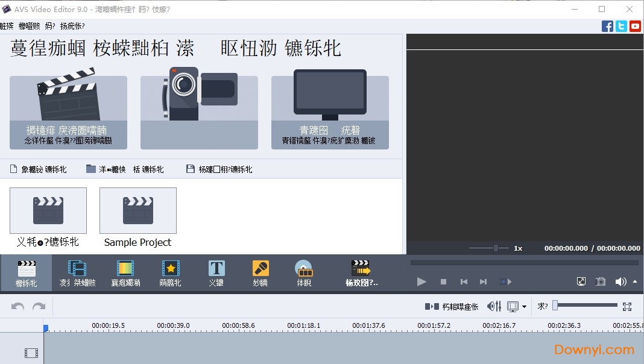Toggle the volume mute speaker icon
This screenshot has width=644, height=364.
620,281
